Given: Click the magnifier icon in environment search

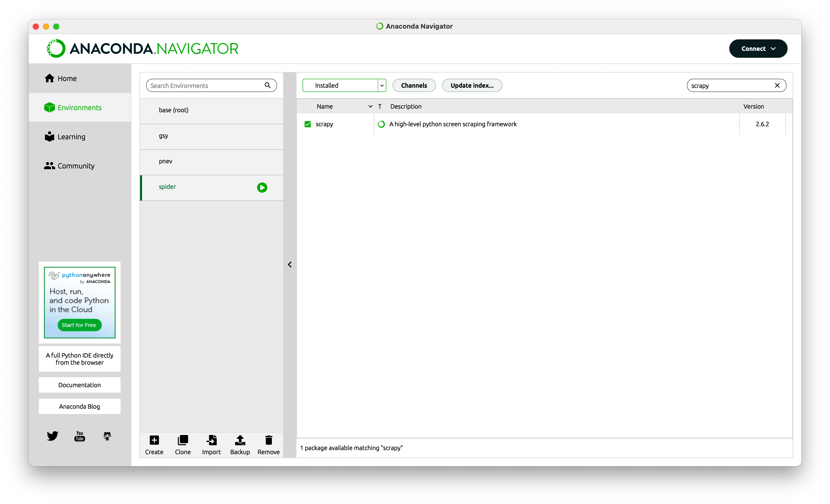Looking at the screenshot, I should (268, 85).
